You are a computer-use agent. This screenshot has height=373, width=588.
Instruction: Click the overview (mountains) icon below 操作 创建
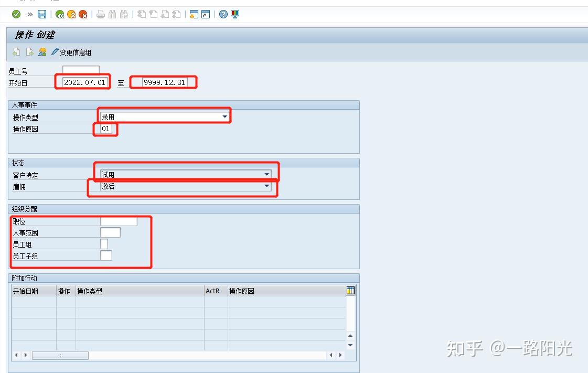click(x=42, y=51)
